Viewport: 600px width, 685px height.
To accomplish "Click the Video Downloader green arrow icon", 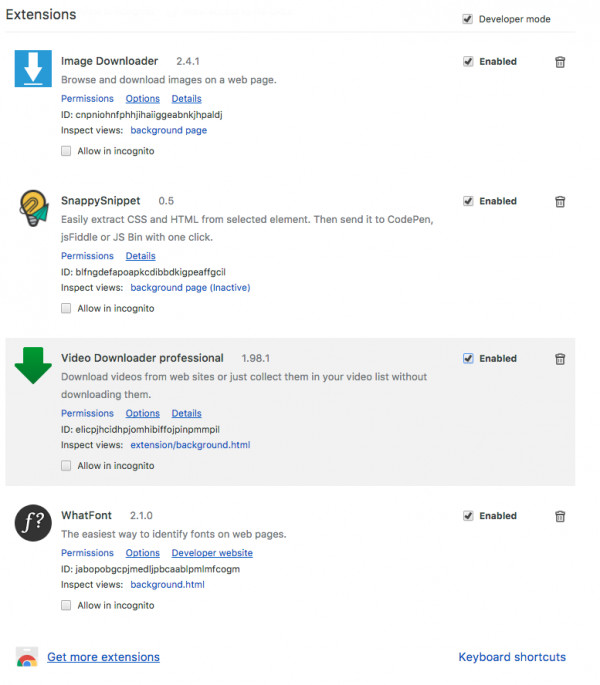I will [x=33, y=366].
